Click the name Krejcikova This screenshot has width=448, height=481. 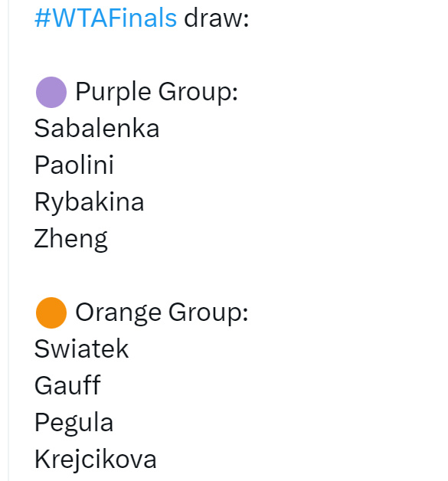click(96, 460)
